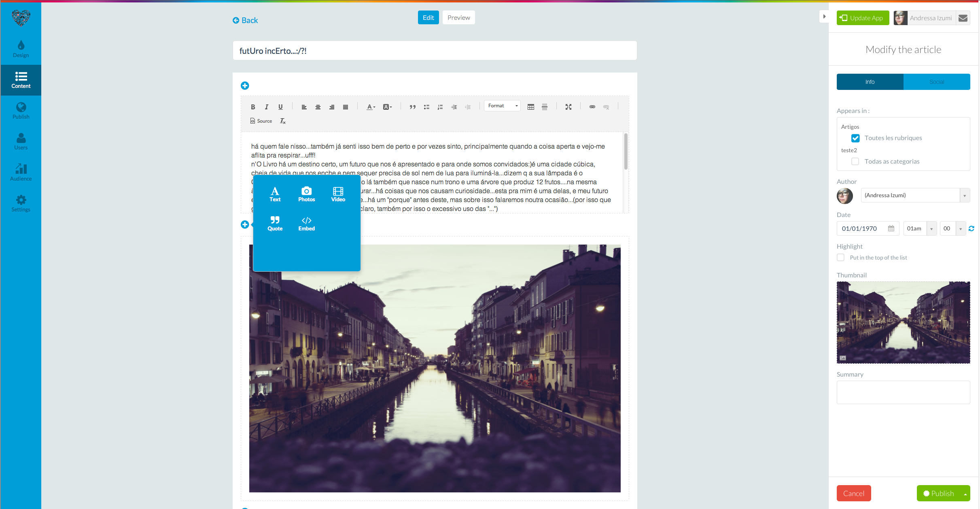Switch to the Preview tab
980x509 pixels.
tap(458, 18)
